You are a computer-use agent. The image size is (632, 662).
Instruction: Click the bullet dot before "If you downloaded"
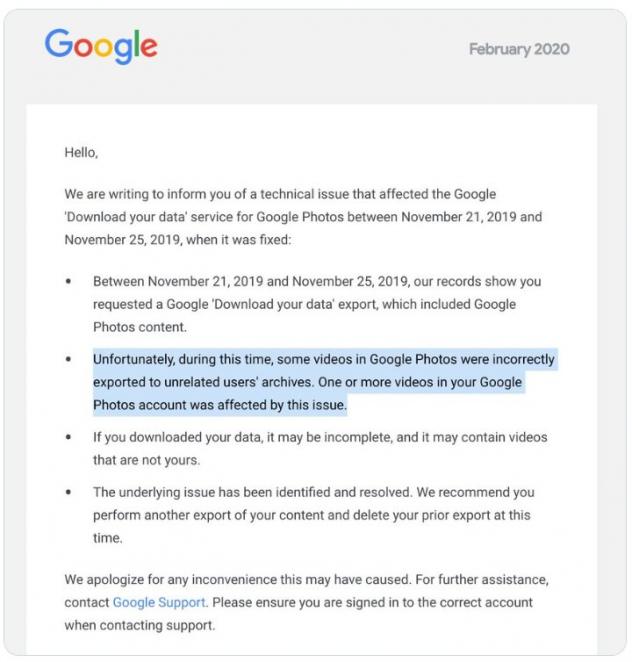pyautogui.click(x=68, y=437)
